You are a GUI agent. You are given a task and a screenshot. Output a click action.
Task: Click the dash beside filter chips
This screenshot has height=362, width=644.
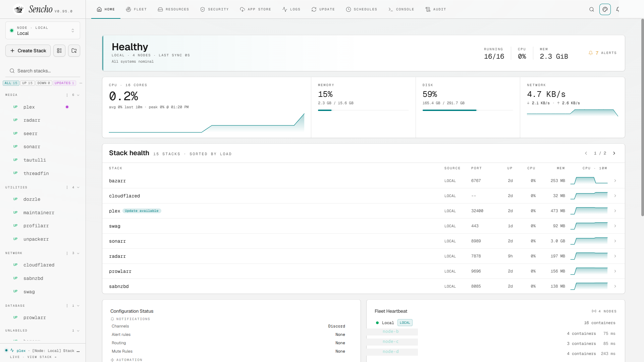pyautogui.click(x=81, y=83)
